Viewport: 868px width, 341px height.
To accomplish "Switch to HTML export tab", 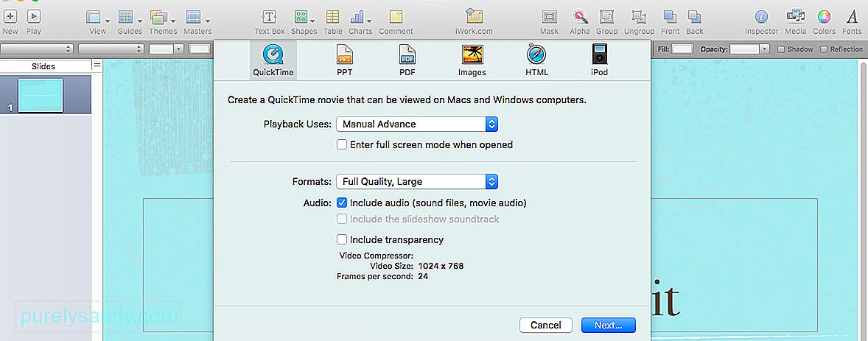I will (536, 60).
